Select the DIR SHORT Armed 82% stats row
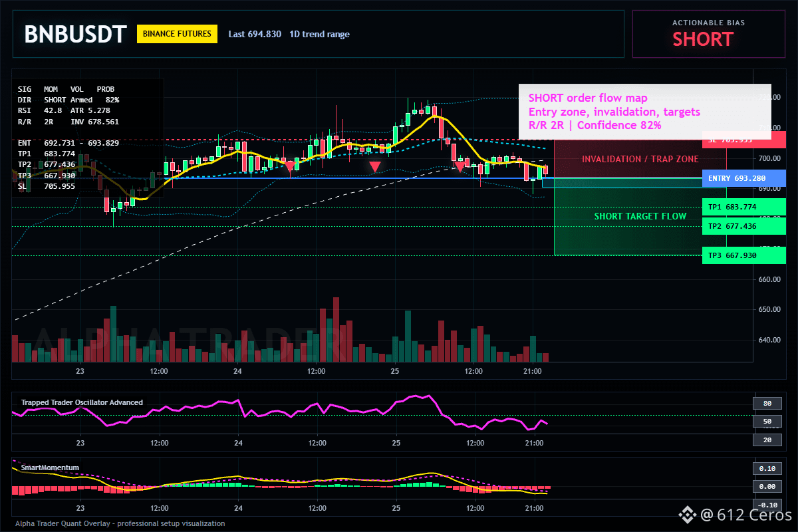This screenshot has height=532, width=798. tap(68, 99)
